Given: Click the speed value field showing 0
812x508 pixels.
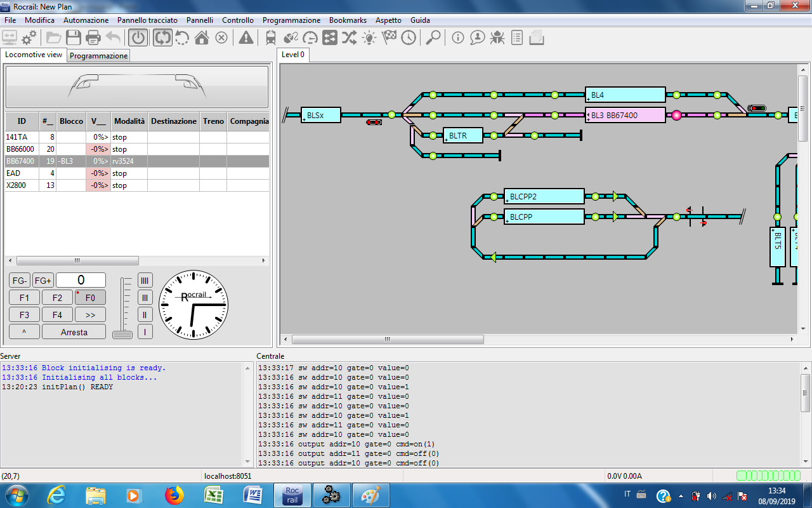Looking at the screenshot, I should (x=81, y=280).
